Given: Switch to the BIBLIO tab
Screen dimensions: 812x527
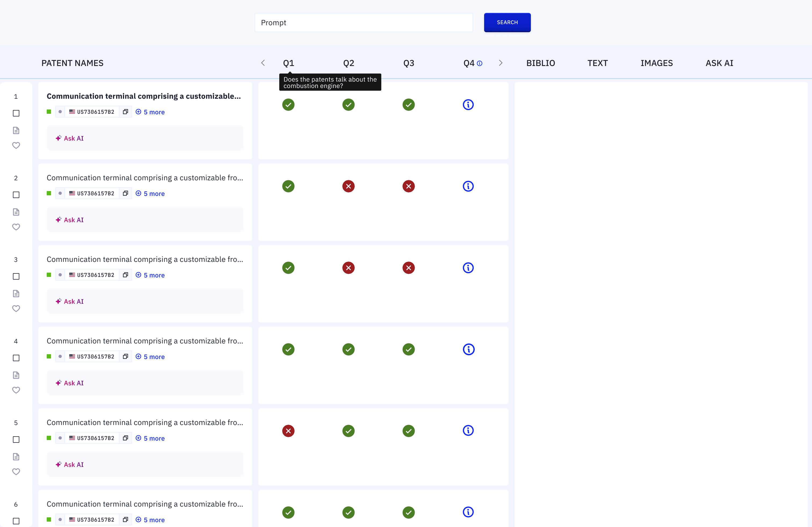Looking at the screenshot, I should tap(541, 63).
